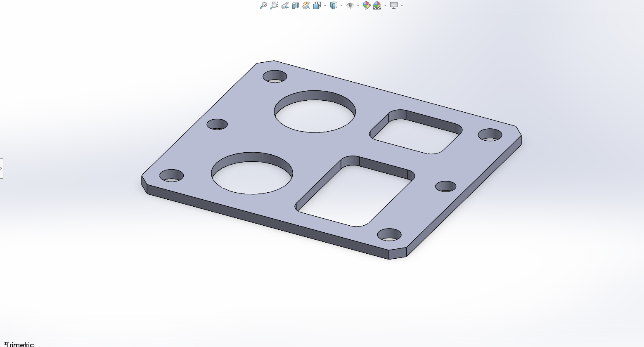
Task: Toggle the Hide/Show Items eye icon
Action: click(350, 5)
